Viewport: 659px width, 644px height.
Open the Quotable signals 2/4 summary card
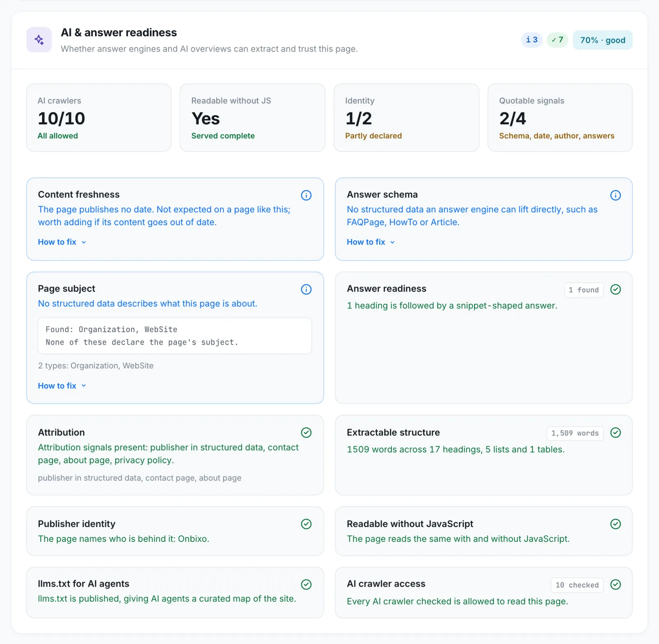560,118
